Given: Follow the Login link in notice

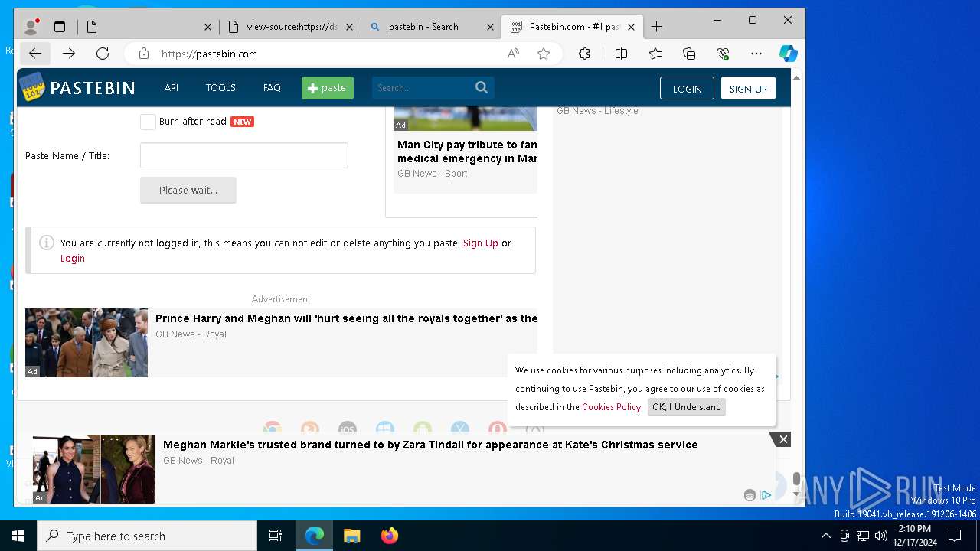Looking at the screenshot, I should (x=73, y=259).
